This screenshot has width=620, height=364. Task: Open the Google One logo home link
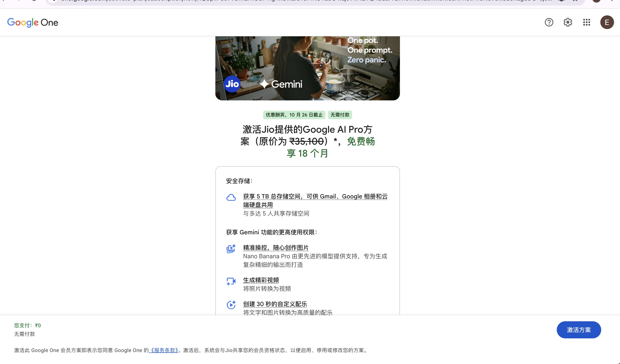(33, 22)
